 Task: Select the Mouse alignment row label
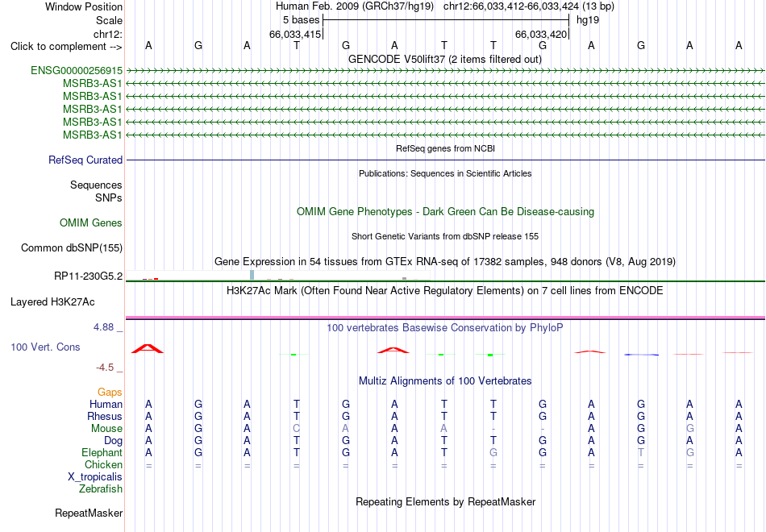coord(106,429)
